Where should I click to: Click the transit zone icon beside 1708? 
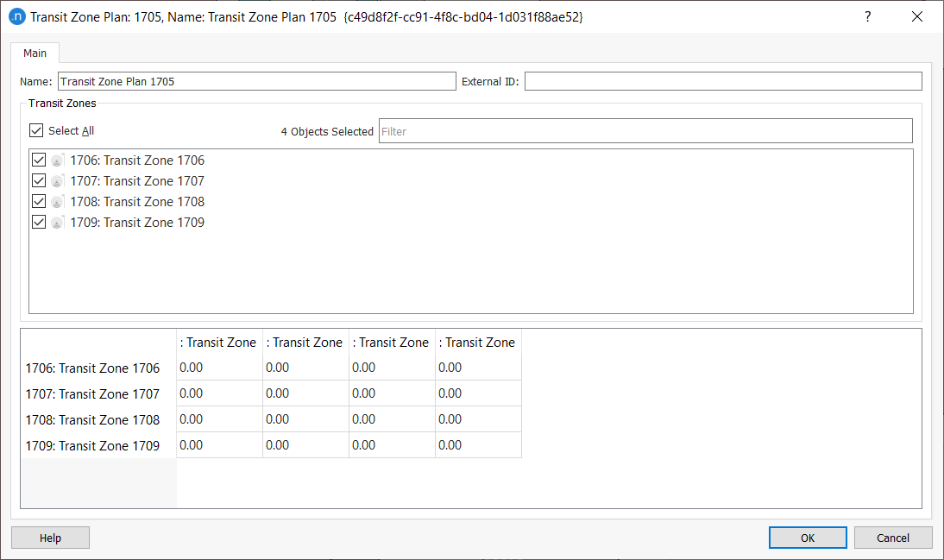(58, 202)
